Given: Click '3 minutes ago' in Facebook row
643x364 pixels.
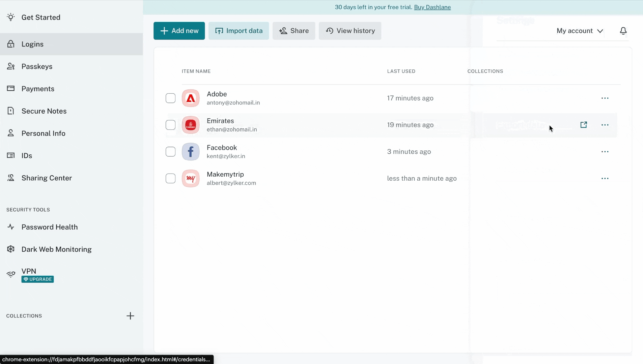Looking at the screenshot, I should 409,152.
